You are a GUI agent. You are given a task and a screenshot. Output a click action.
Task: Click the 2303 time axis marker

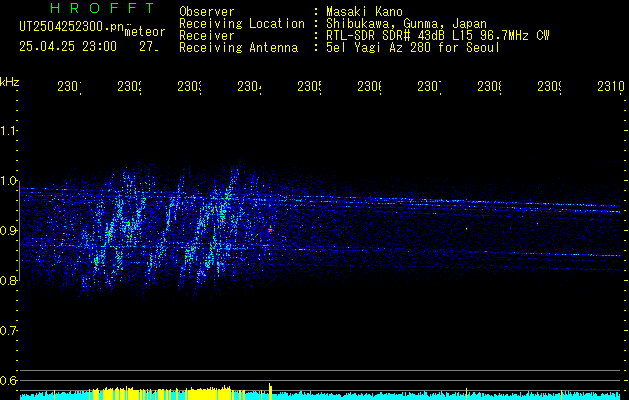(x=189, y=87)
